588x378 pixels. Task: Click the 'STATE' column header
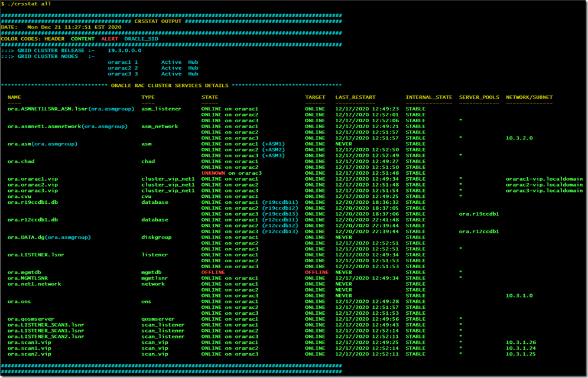[x=210, y=97]
